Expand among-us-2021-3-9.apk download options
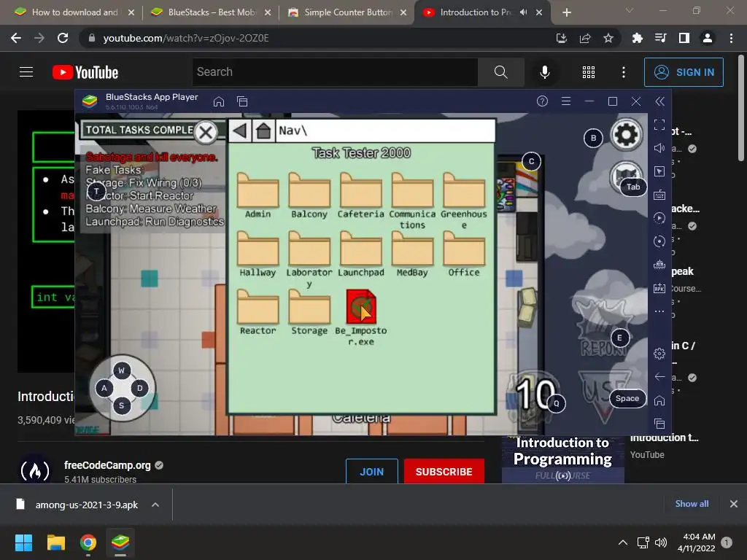 [155, 505]
